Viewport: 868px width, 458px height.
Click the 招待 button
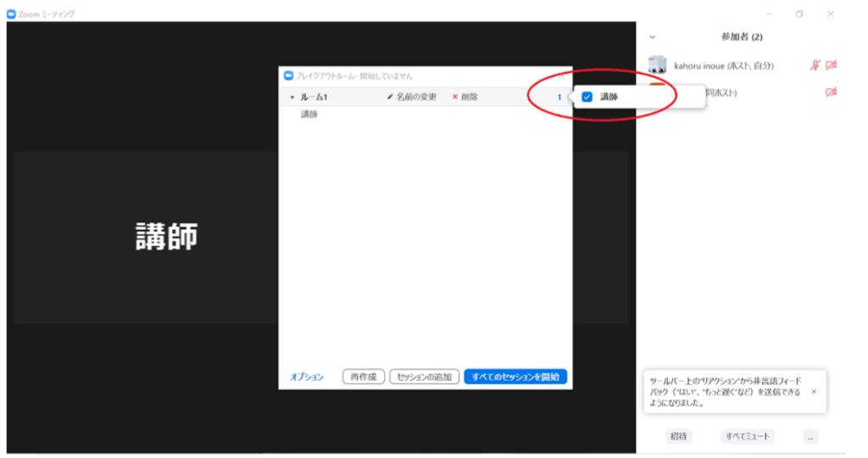click(679, 436)
